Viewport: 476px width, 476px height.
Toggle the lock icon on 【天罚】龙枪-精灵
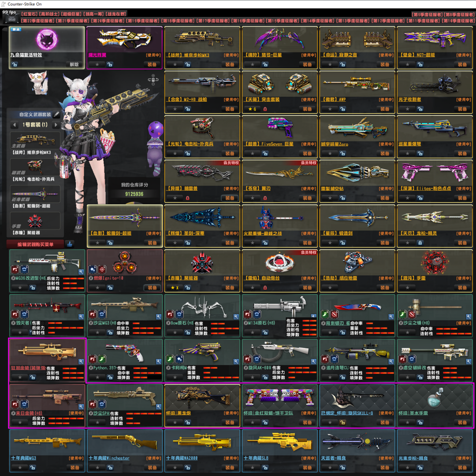420,243
